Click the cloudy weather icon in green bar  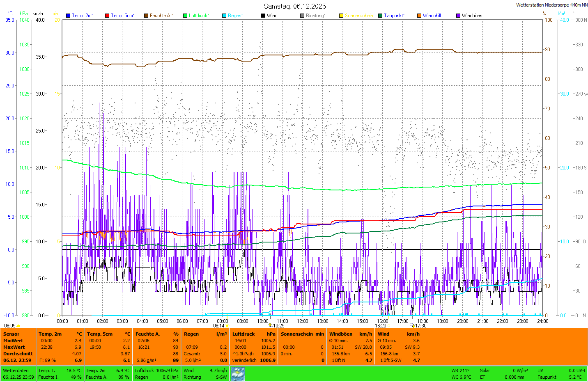[238, 374]
